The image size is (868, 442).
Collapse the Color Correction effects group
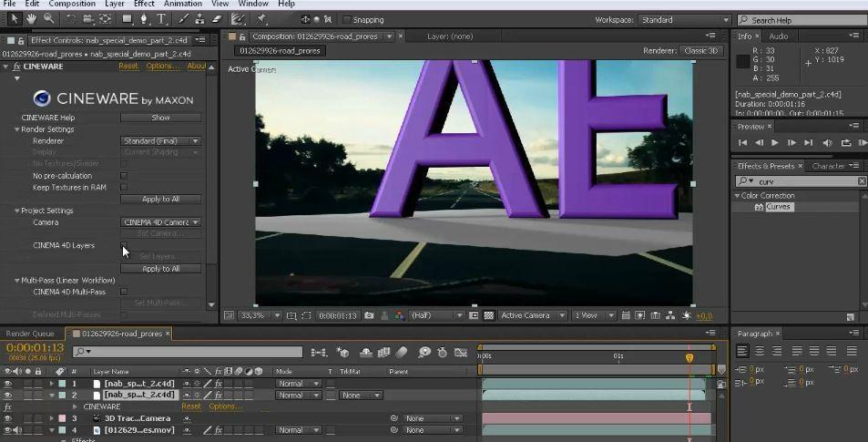(737, 196)
